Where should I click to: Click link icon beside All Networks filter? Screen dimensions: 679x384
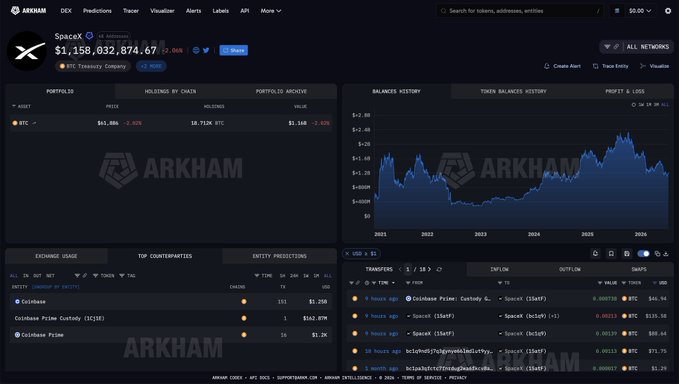coord(616,46)
